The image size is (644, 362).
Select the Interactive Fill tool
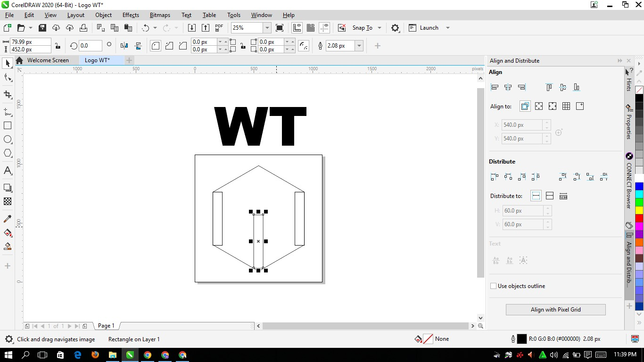coord(8,232)
